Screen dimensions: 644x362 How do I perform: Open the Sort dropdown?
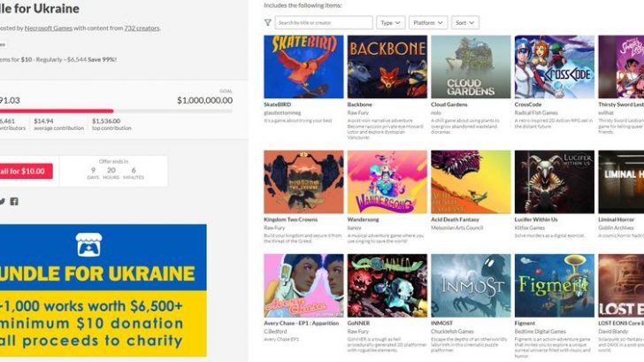pyautogui.click(x=465, y=23)
